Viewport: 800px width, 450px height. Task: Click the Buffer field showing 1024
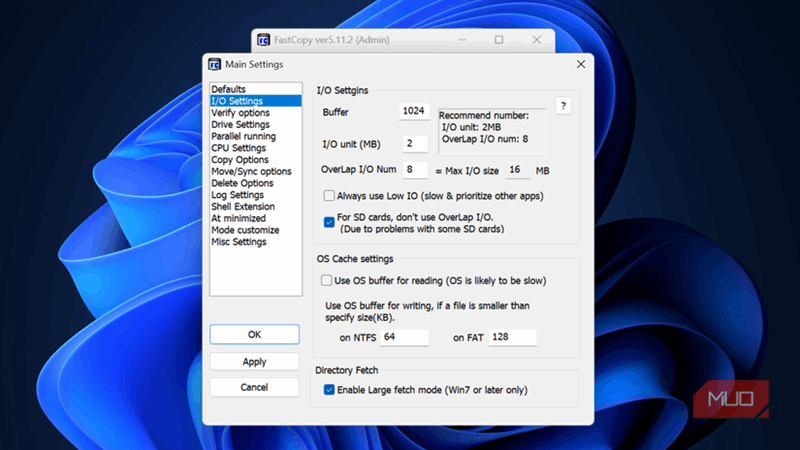click(x=414, y=111)
